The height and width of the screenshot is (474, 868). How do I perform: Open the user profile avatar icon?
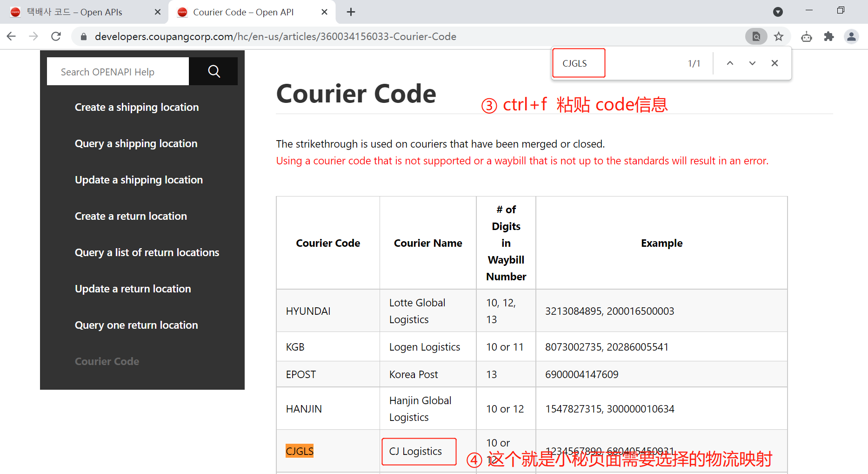[851, 36]
